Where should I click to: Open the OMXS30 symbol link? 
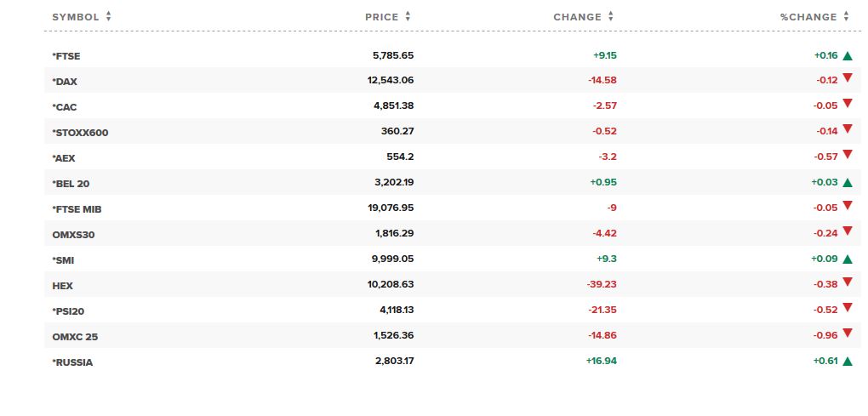coord(74,235)
